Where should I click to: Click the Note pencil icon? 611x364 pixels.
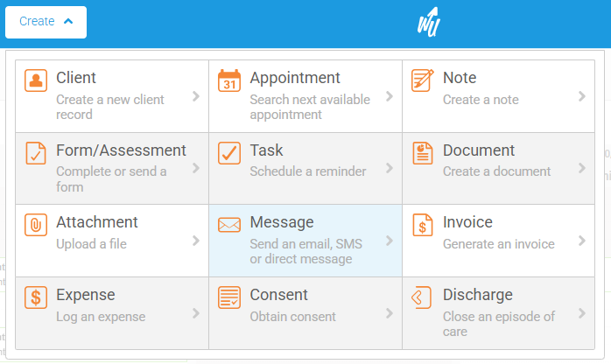[x=422, y=80]
